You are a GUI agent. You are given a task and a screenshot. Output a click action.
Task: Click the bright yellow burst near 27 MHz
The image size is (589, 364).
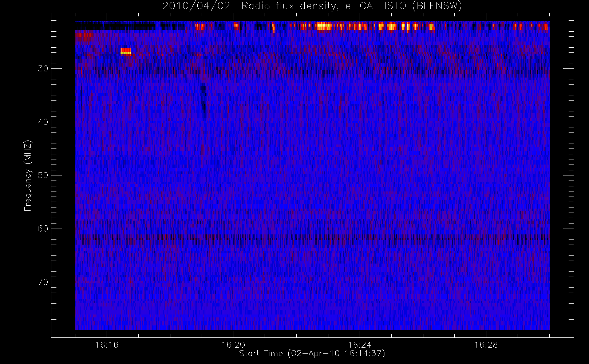click(126, 52)
